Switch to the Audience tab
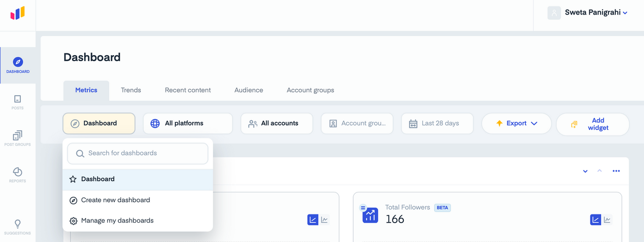644x242 pixels. click(x=248, y=90)
